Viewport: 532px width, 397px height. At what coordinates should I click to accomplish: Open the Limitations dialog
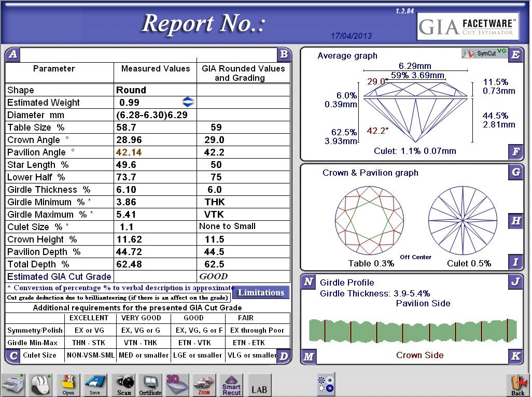(x=261, y=292)
